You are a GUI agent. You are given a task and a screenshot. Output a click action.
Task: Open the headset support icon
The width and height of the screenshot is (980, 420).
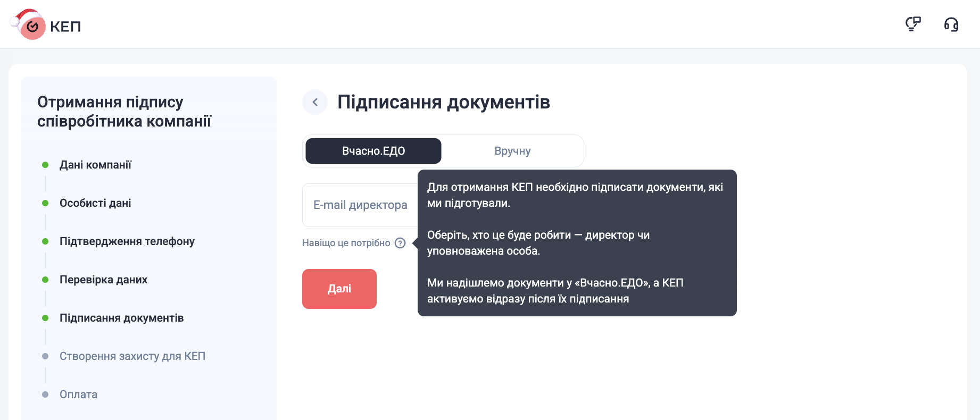tap(951, 24)
